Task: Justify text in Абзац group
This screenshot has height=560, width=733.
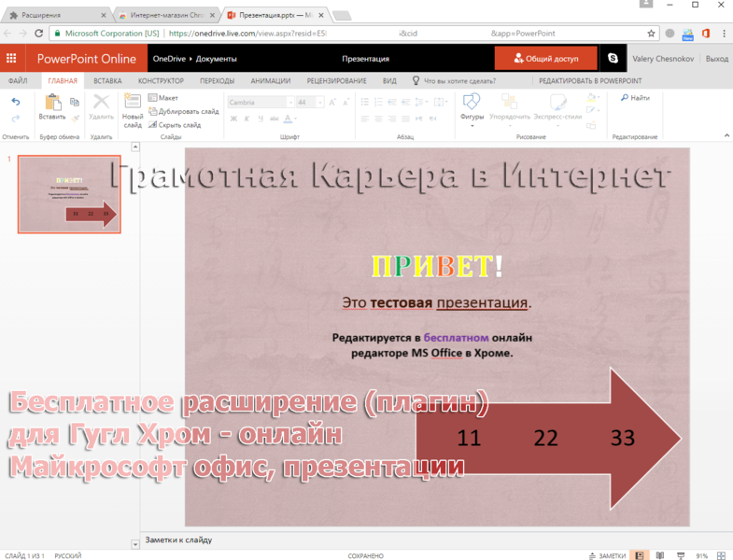Action: point(406,119)
